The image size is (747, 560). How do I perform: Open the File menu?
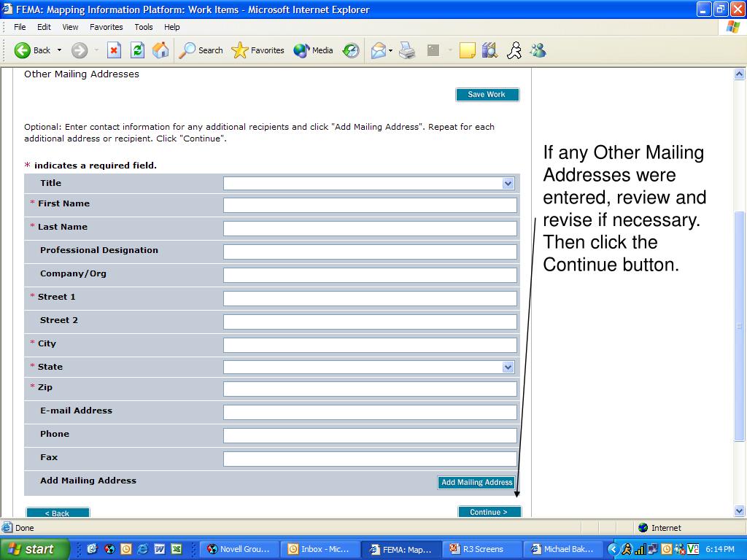point(20,27)
